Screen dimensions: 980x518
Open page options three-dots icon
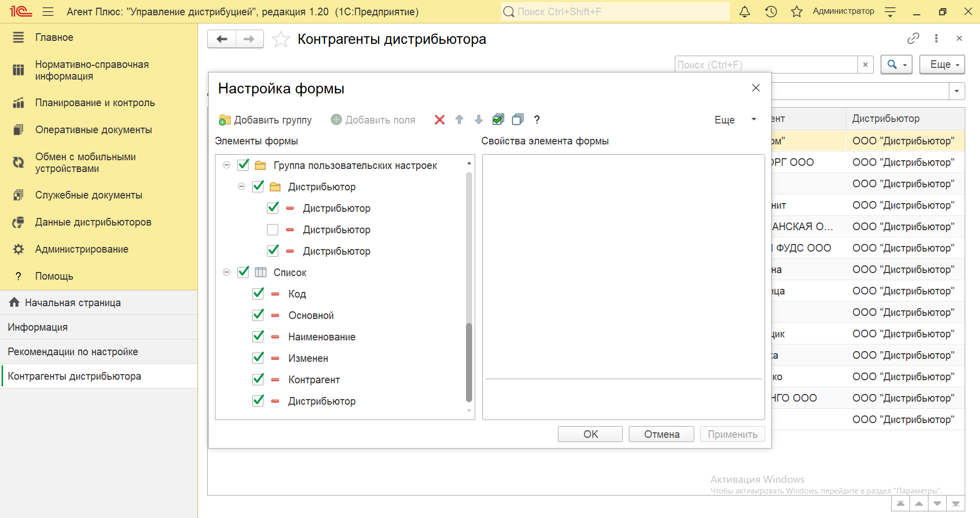[x=936, y=38]
